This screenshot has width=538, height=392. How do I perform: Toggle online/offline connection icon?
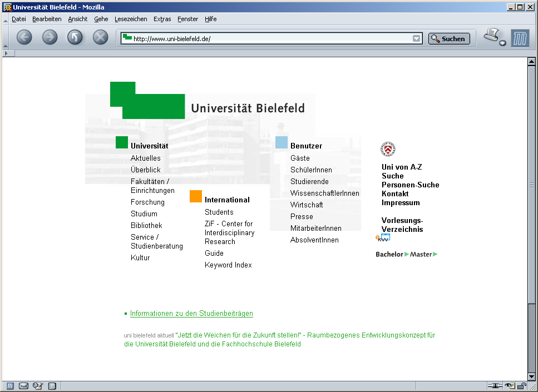[x=495, y=386]
